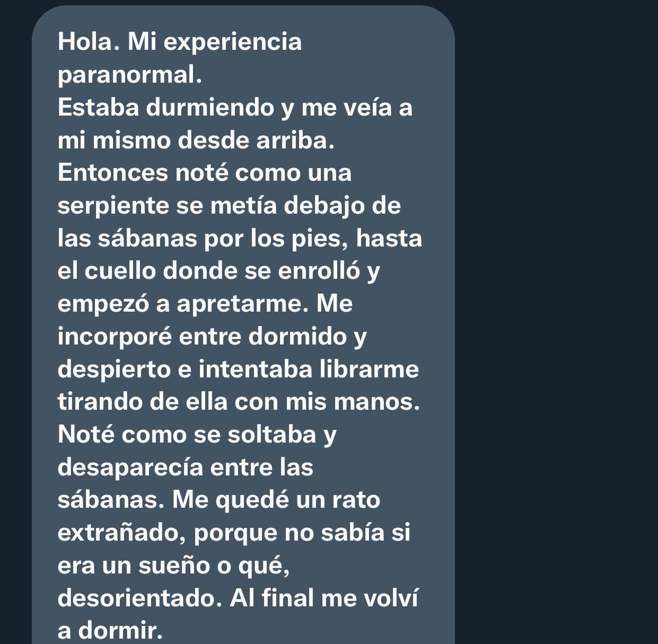Click the word "extrañado" in the bubble
The height and width of the screenshot is (644, 658).
pos(123,534)
